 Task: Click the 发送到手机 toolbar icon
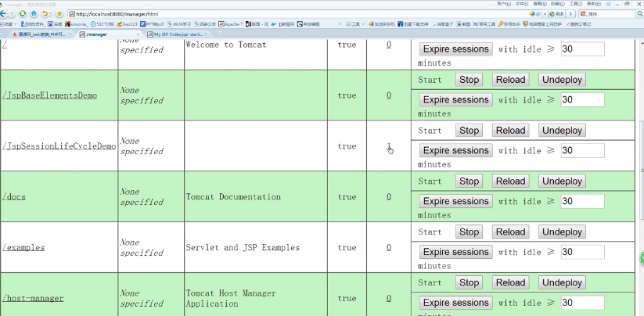click(x=382, y=24)
